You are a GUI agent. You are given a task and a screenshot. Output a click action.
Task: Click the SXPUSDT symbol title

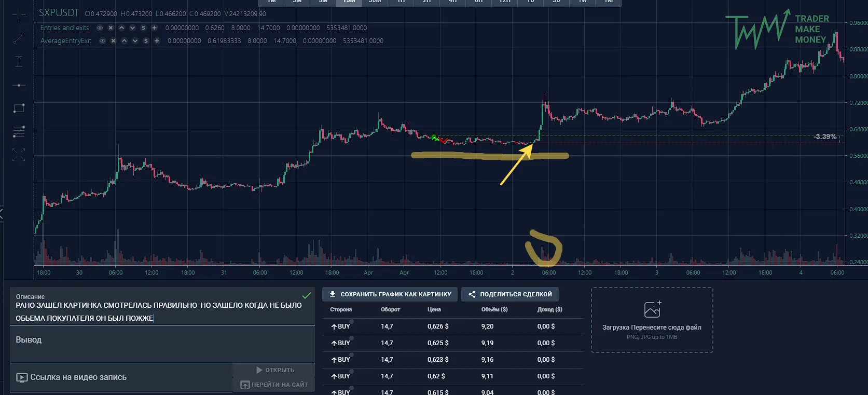(x=59, y=13)
